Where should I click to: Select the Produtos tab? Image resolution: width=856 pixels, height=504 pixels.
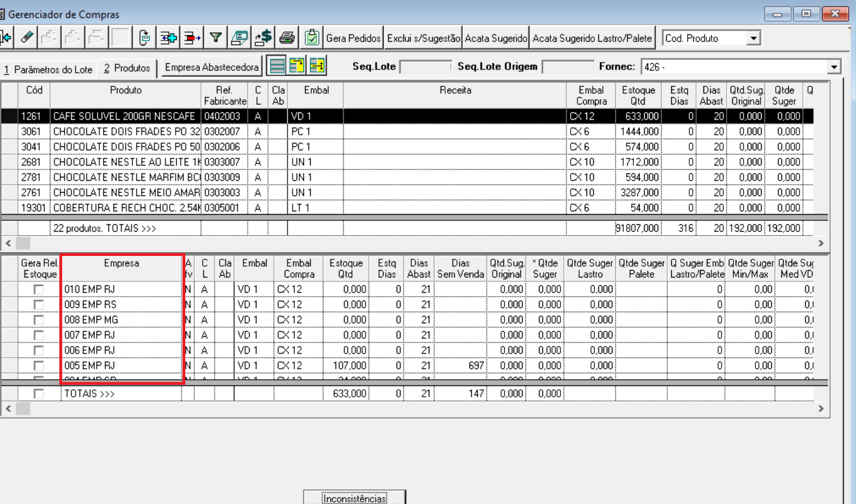coord(127,68)
